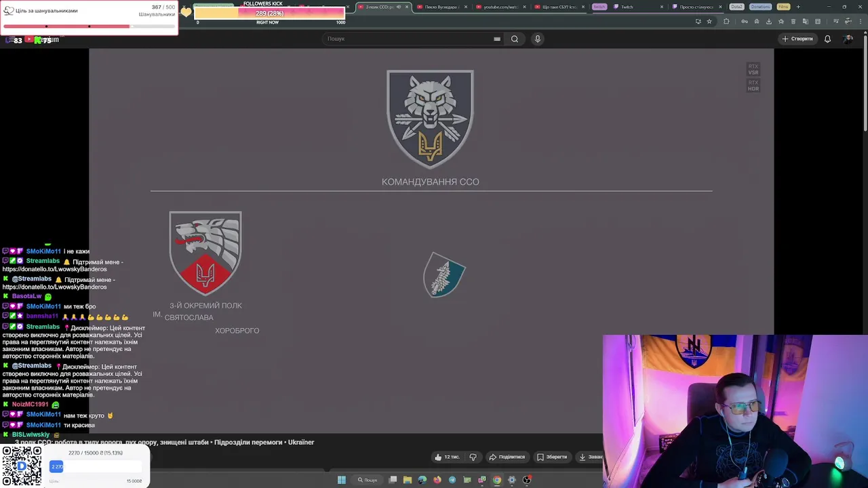Click the 3-й окремий полк wolf emblem
The image size is (868, 488).
pos(205,253)
